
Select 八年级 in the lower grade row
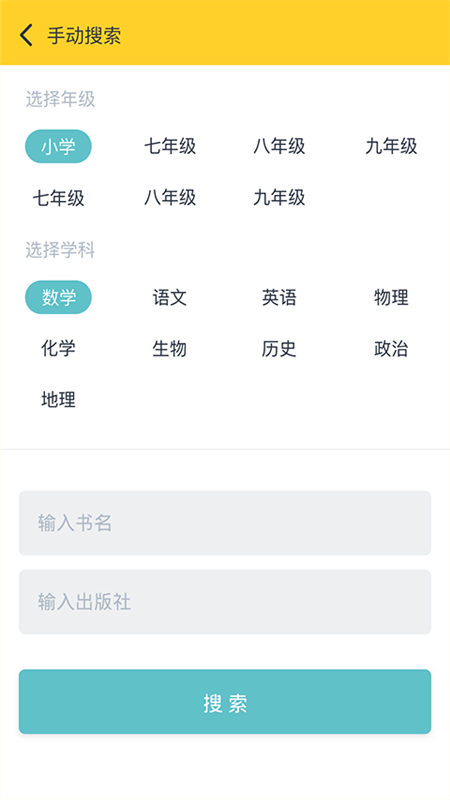(170, 197)
